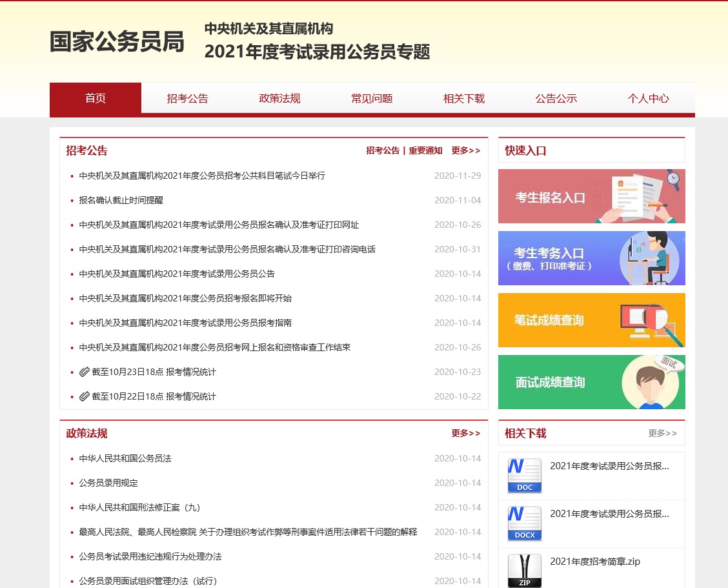Viewport: 728px width, 588px height.
Task: Open the 个人中心 menu item
Action: [x=649, y=98]
